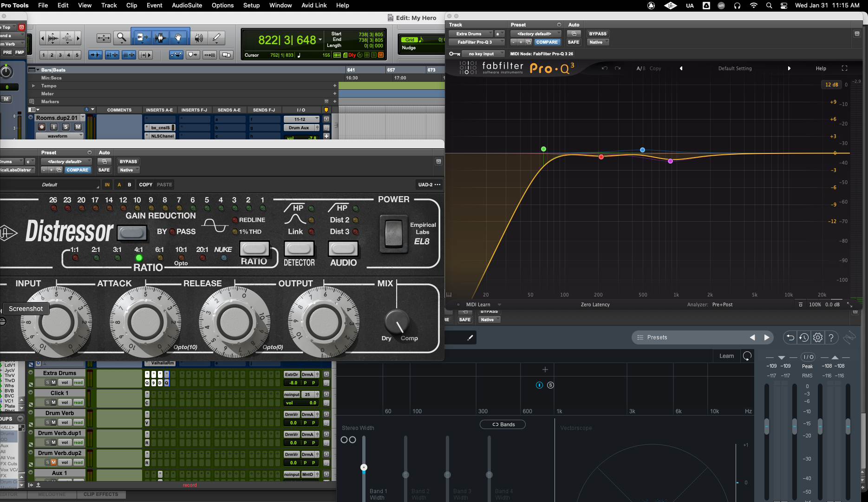This screenshot has width=868, height=502.
Task: Click Pro-Q 3 full screen icon
Action: (844, 68)
